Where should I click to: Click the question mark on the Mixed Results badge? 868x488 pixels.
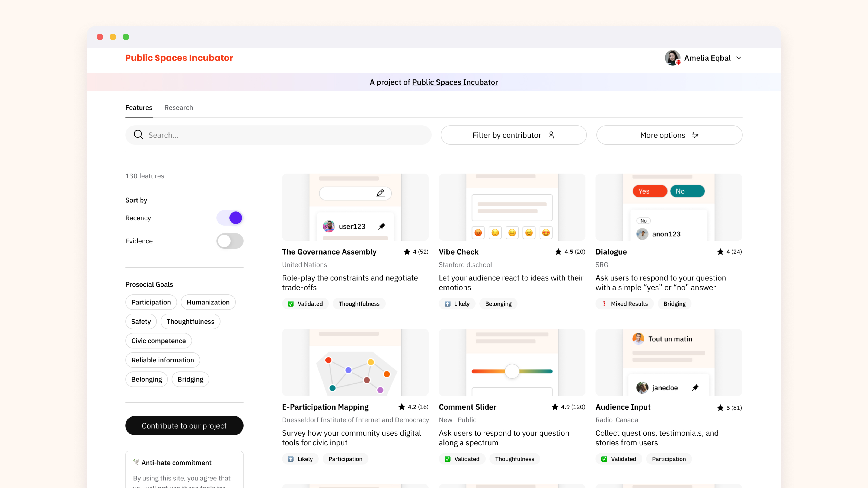coord(605,303)
